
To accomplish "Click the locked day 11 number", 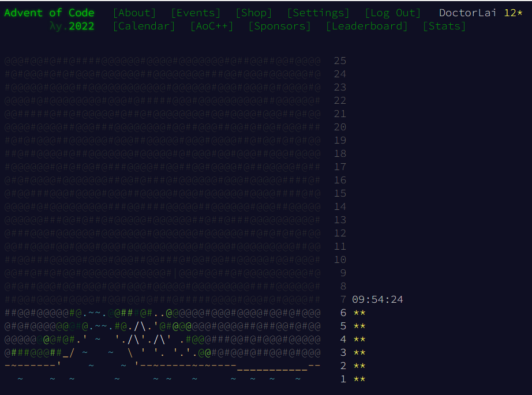I will [x=340, y=246].
